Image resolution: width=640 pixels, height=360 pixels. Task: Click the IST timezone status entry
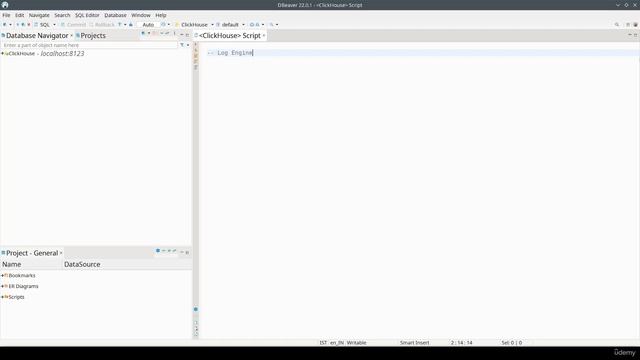[323, 343]
